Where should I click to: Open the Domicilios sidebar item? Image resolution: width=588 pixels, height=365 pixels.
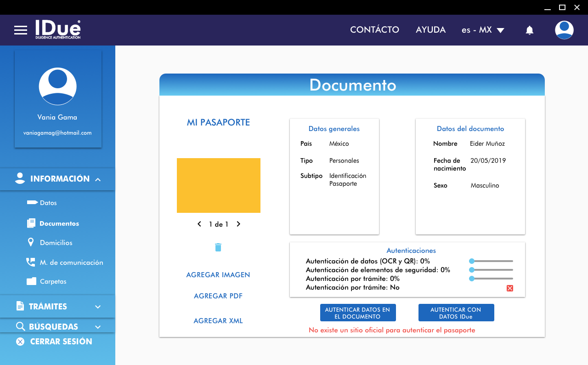pyautogui.click(x=56, y=243)
